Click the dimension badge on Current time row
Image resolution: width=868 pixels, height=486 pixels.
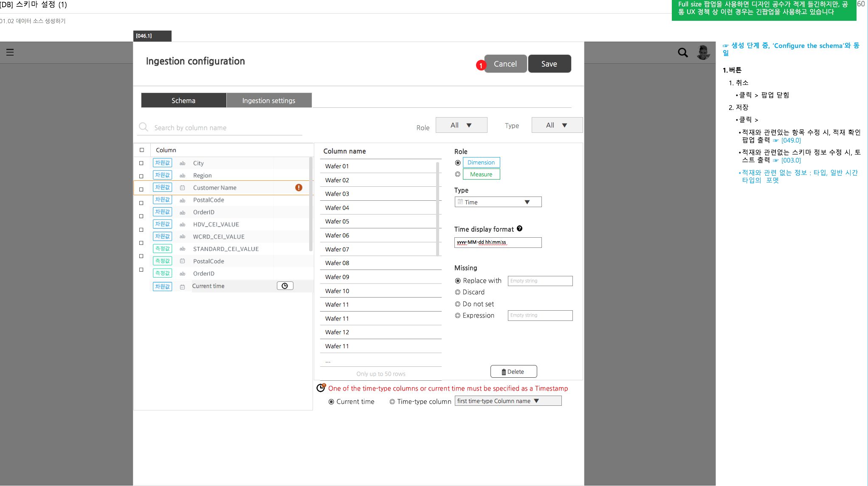(162, 287)
